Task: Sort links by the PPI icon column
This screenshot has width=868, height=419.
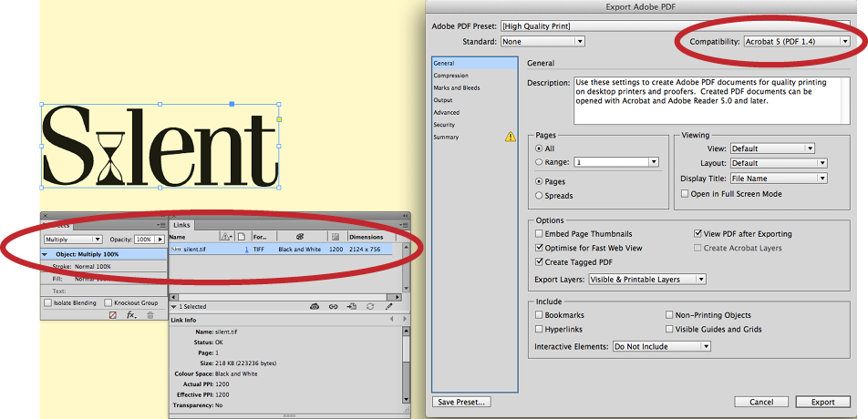Action: click(x=336, y=237)
